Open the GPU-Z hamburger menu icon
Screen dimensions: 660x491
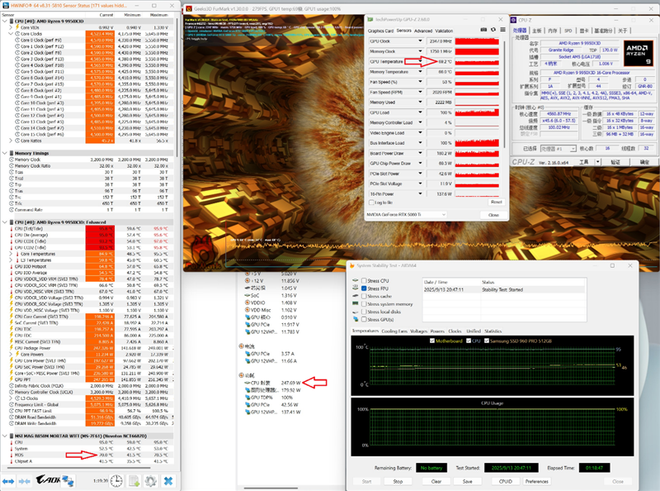coord(502,30)
